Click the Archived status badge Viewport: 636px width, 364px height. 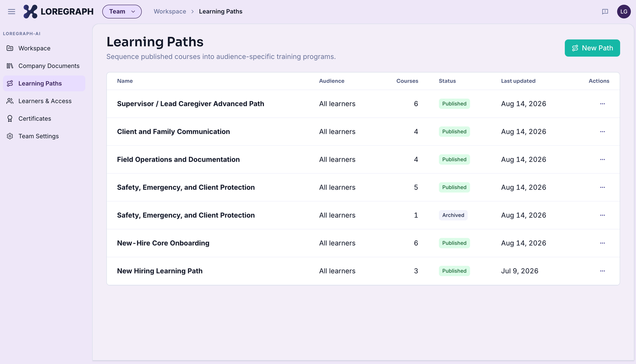[x=453, y=215]
